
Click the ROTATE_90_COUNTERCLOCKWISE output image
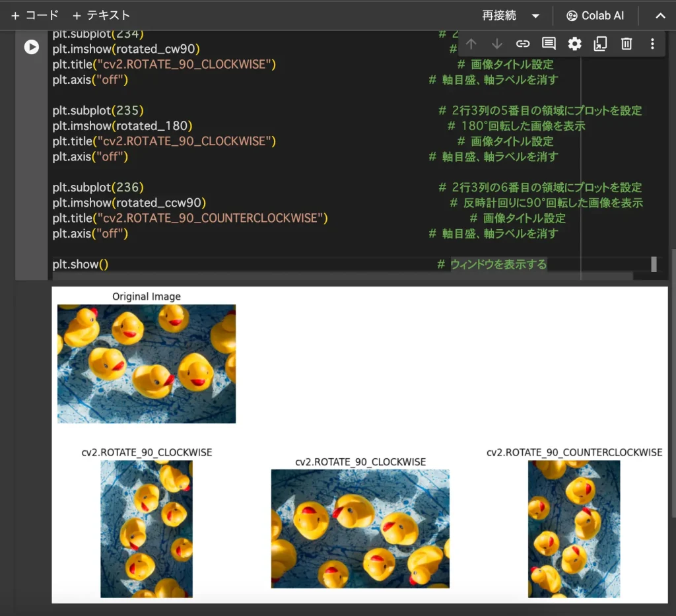click(574, 528)
